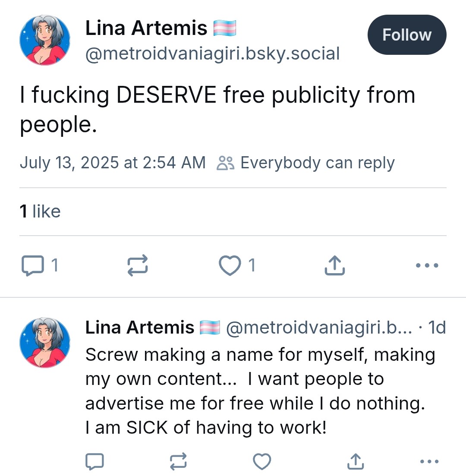The height and width of the screenshot is (476, 466).
Task: Open three-dot menu on reply post
Action: 429,462
